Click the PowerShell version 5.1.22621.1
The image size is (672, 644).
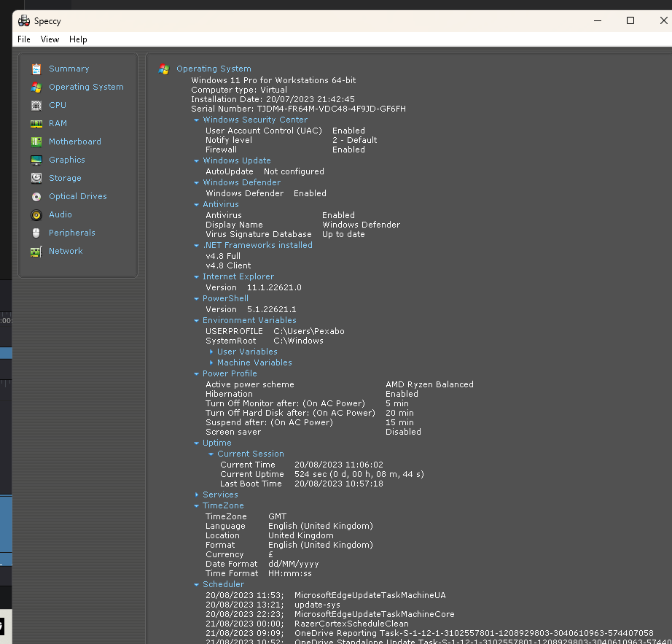pyautogui.click(x=271, y=309)
